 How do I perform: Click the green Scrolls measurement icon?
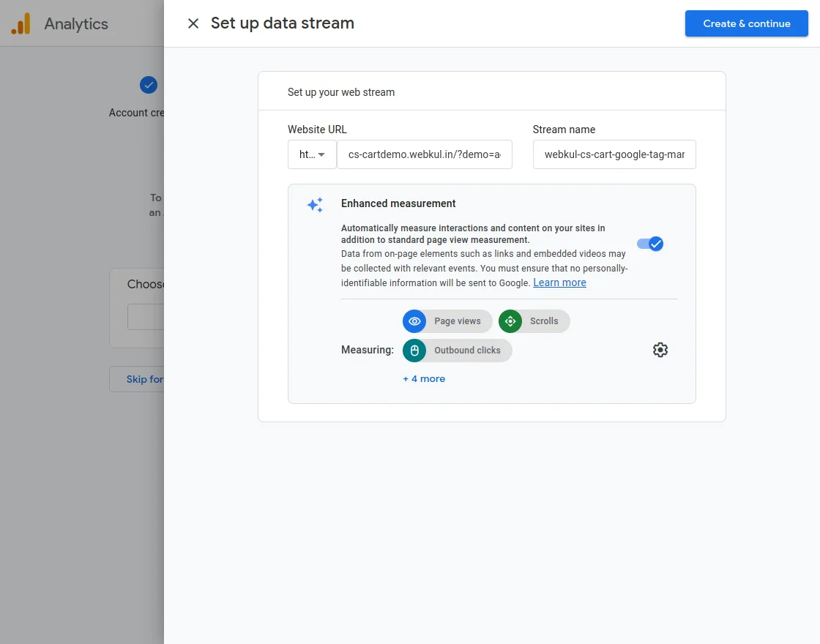pos(510,321)
